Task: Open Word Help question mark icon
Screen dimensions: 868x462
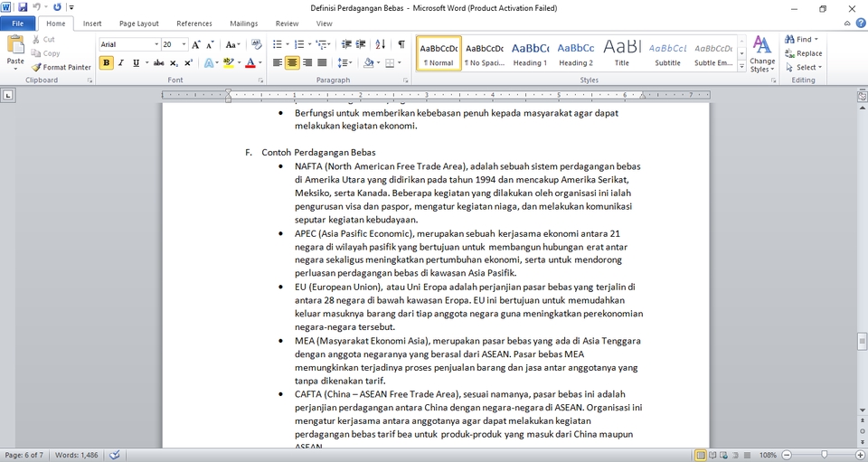Action: coord(861,24)
